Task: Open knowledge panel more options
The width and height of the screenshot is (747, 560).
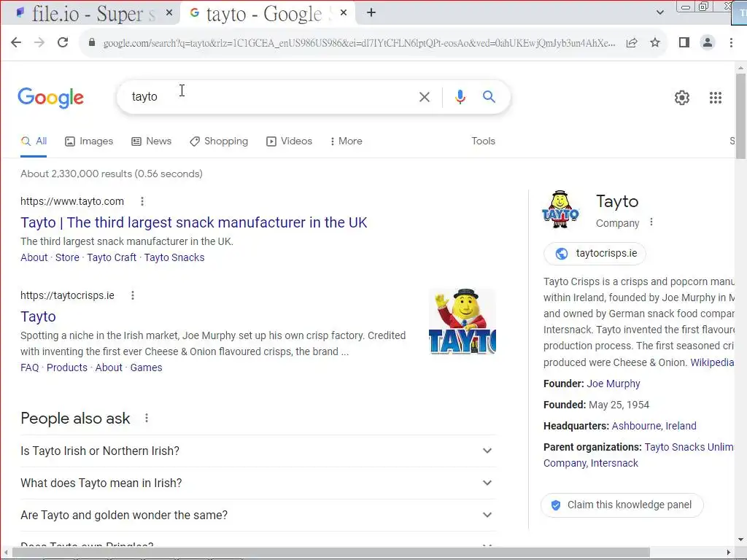Action: 651,222
